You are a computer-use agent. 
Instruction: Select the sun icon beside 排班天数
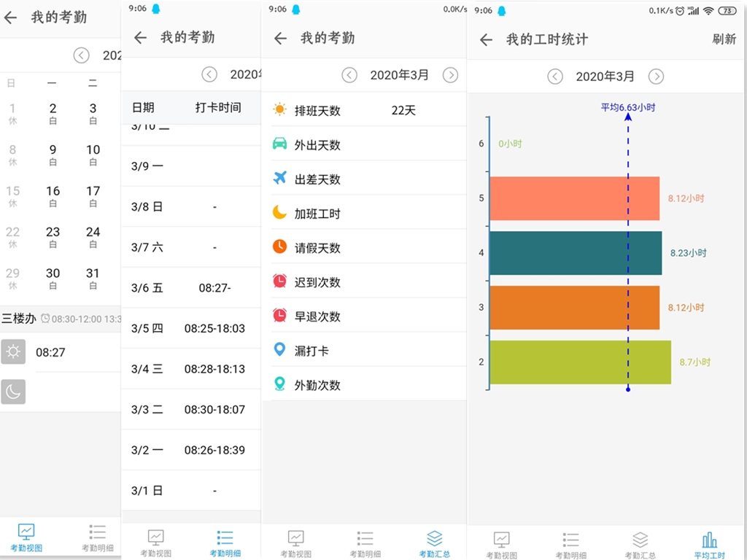(280, 110)
